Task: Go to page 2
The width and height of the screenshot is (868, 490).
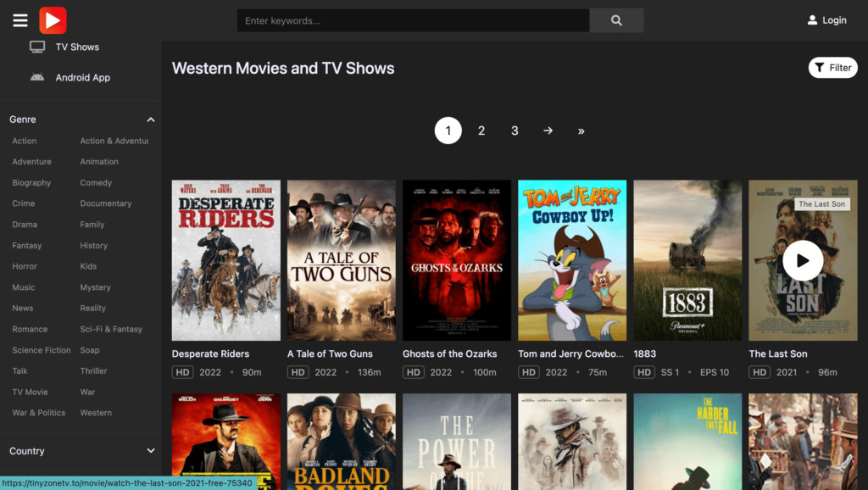Action: [481, 131]
